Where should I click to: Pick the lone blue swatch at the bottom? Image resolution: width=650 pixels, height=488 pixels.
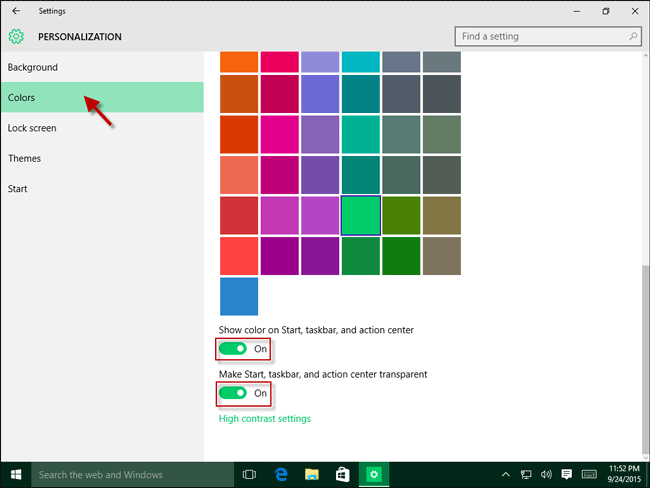[x=239, y=296]
